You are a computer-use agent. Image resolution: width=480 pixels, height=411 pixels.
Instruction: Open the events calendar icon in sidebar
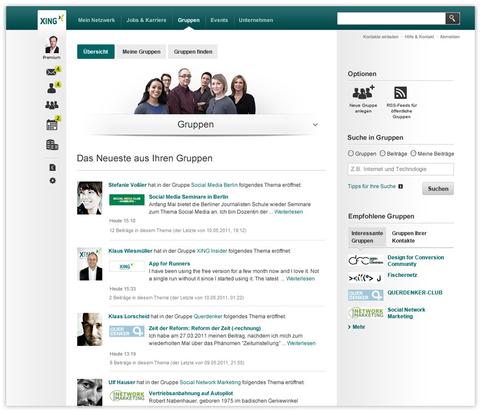click(52, 125)
